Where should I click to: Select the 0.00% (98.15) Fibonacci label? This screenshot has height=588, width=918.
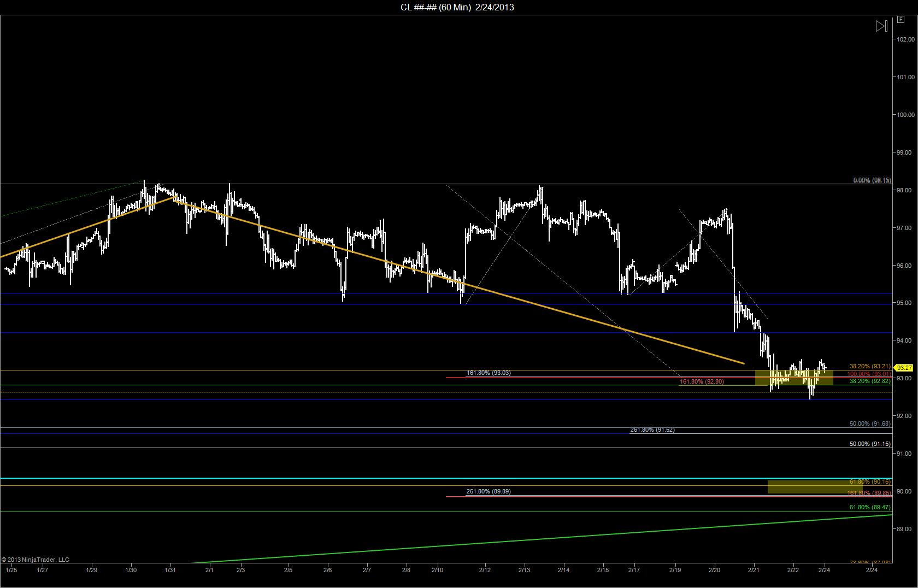tap(872, 180)
